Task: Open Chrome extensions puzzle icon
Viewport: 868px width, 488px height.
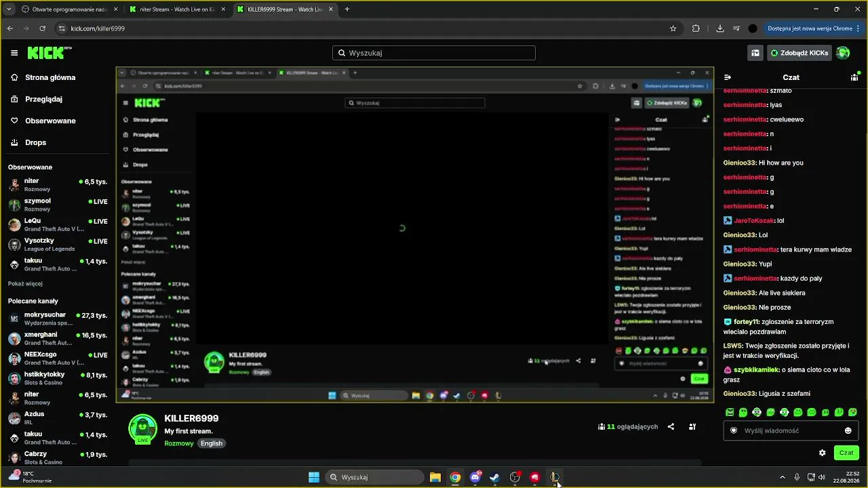Action: (696, 28)
